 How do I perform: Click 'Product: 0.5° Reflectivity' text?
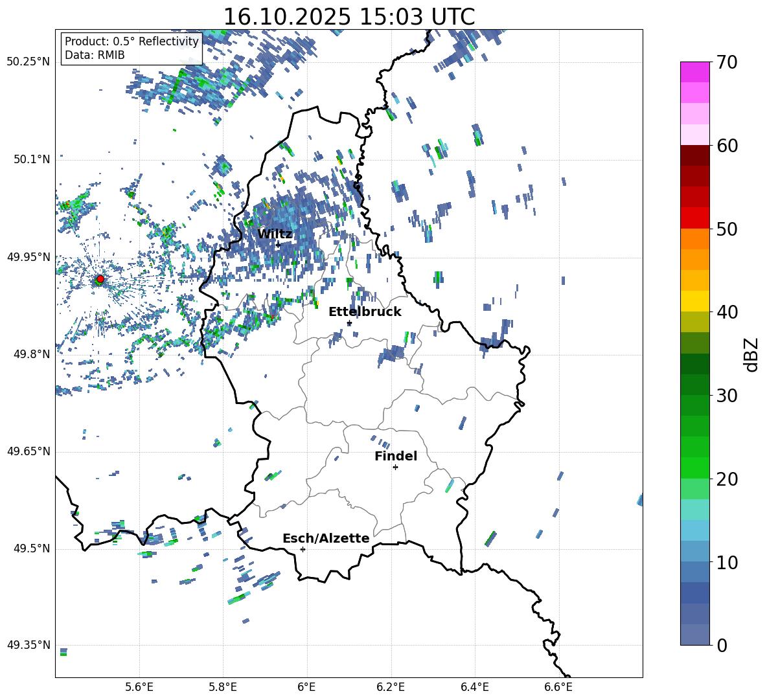[132, 41]
